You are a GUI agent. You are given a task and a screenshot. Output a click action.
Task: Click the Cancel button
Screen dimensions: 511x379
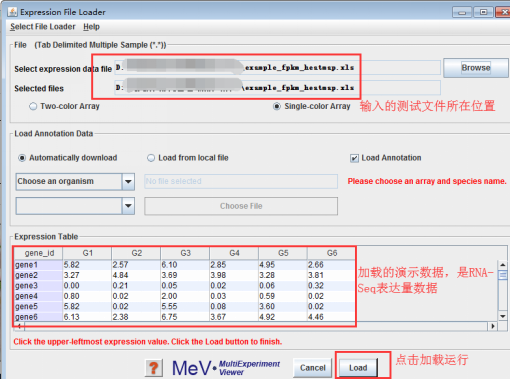point(313,368)
